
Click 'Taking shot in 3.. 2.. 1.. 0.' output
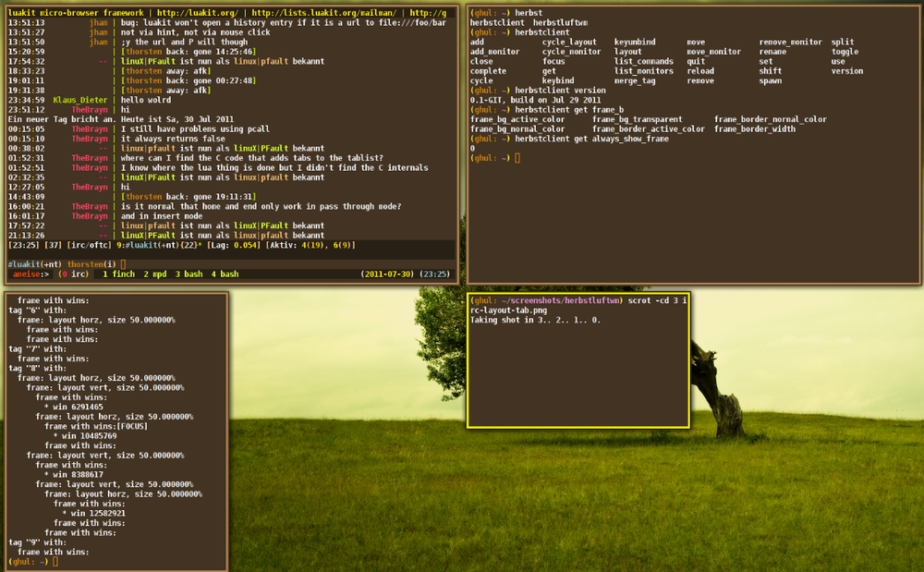click(x=535, y=321)
